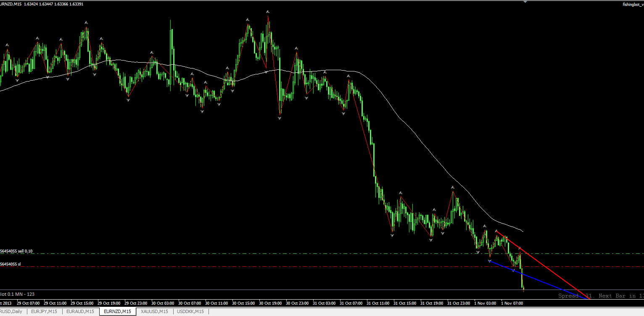Click the '29 Oct 15:00' time axis label
Viewport: 644px width, 316px height.
coord(82,303)
